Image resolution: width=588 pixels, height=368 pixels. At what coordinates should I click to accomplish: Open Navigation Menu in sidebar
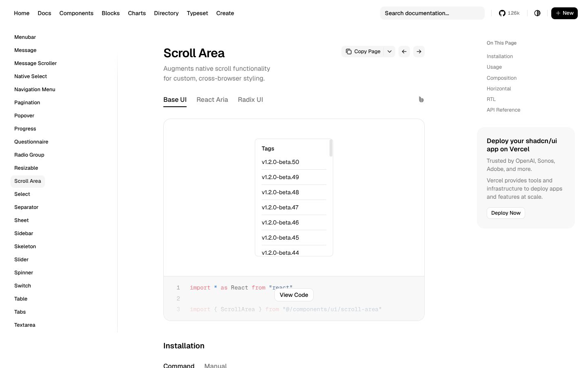pyautogui.click(x=35, y=90)
